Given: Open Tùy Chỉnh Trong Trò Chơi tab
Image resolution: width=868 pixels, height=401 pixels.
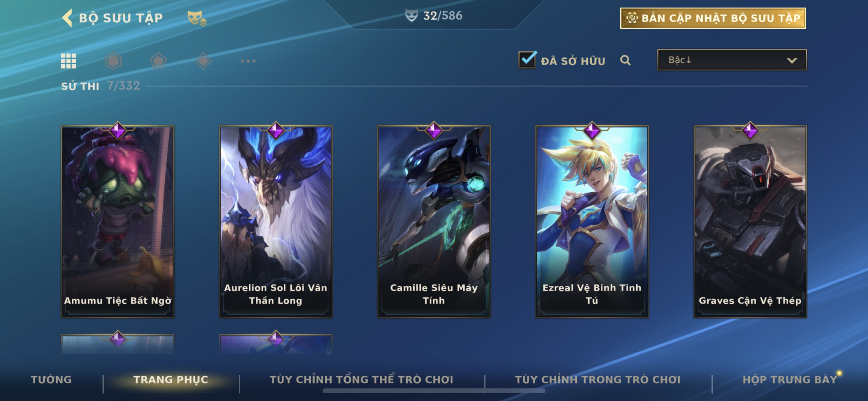Looking at the screenshot, I should 598,379.
